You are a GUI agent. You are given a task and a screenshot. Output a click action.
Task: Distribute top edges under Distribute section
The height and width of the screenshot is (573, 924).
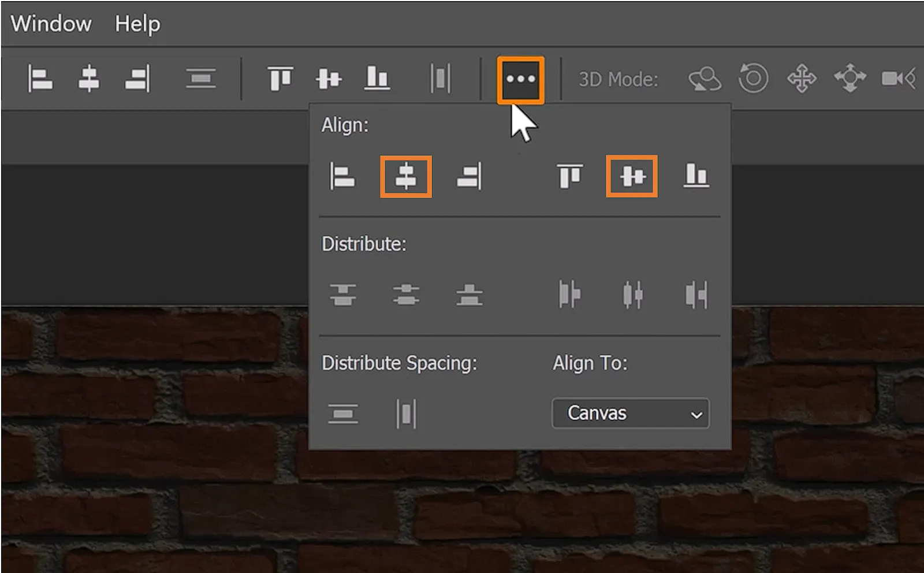pyautogui.click(x=342, y=295)
